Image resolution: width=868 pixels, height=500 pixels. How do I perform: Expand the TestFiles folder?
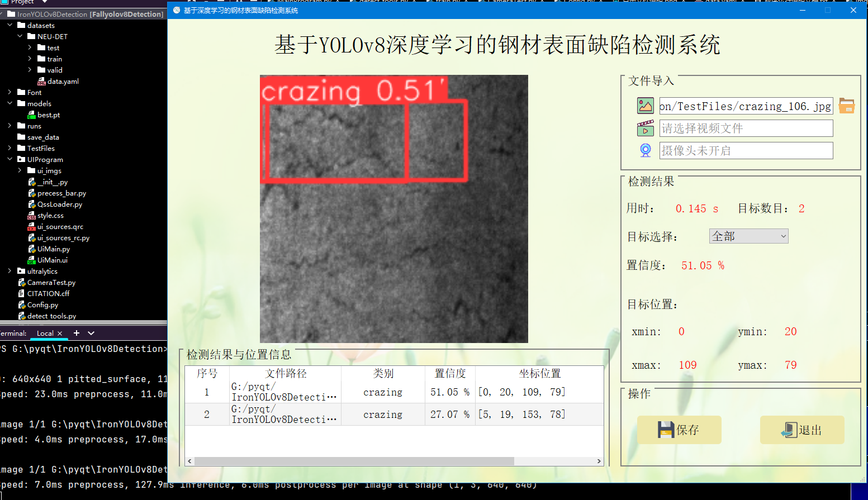(10, 148)
